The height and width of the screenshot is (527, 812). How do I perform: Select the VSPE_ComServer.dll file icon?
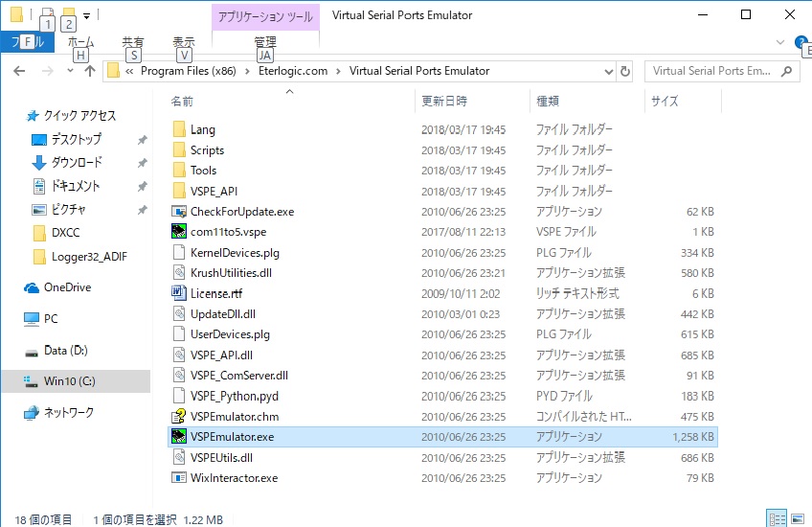[179, 376]
